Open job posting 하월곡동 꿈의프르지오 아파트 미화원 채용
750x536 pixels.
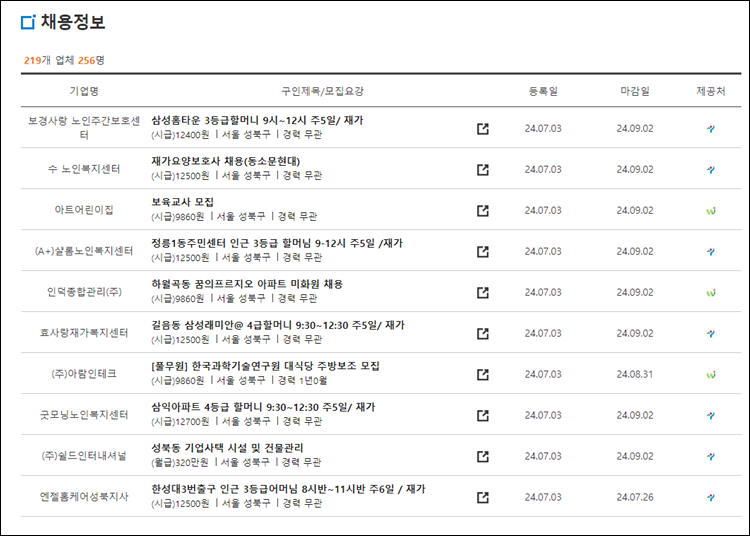pyautogui.click(x=247, y=284)
